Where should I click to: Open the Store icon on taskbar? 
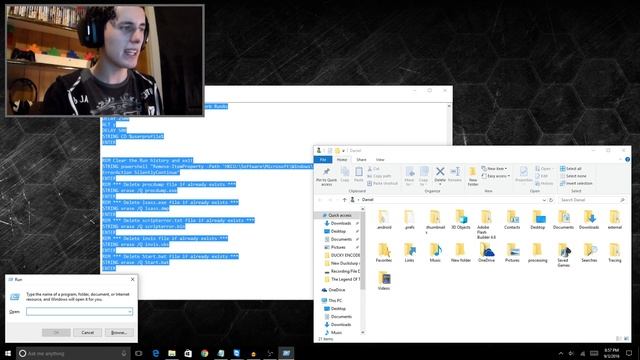tap(188, 353)
